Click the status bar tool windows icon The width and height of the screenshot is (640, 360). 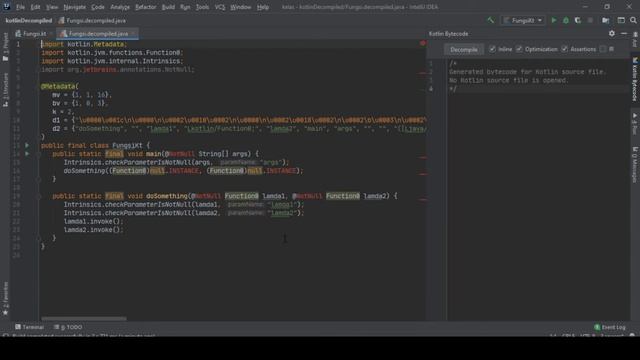(5, 336)
